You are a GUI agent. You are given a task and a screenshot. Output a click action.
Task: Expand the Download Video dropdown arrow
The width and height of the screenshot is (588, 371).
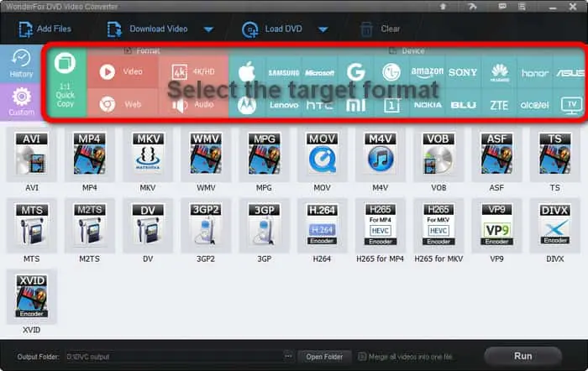click(209, 29)
